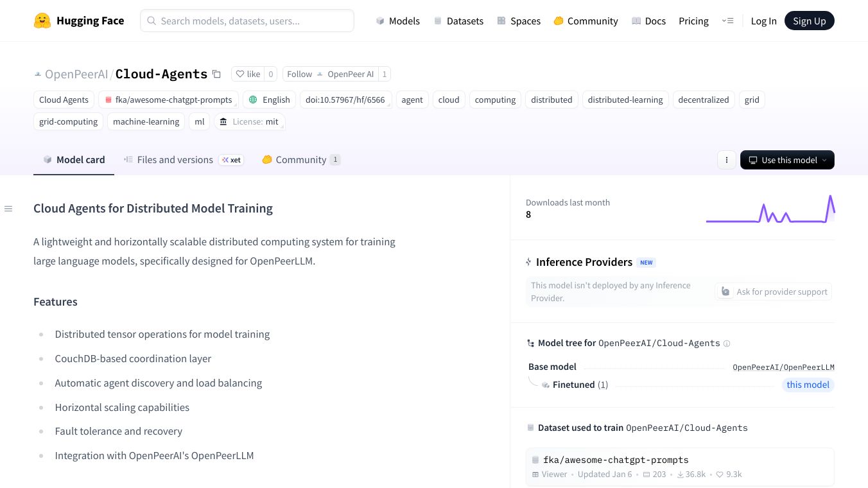The image size is (868, 488).
Task: Open the Spaces navigation item
Action: click(519, 21)
